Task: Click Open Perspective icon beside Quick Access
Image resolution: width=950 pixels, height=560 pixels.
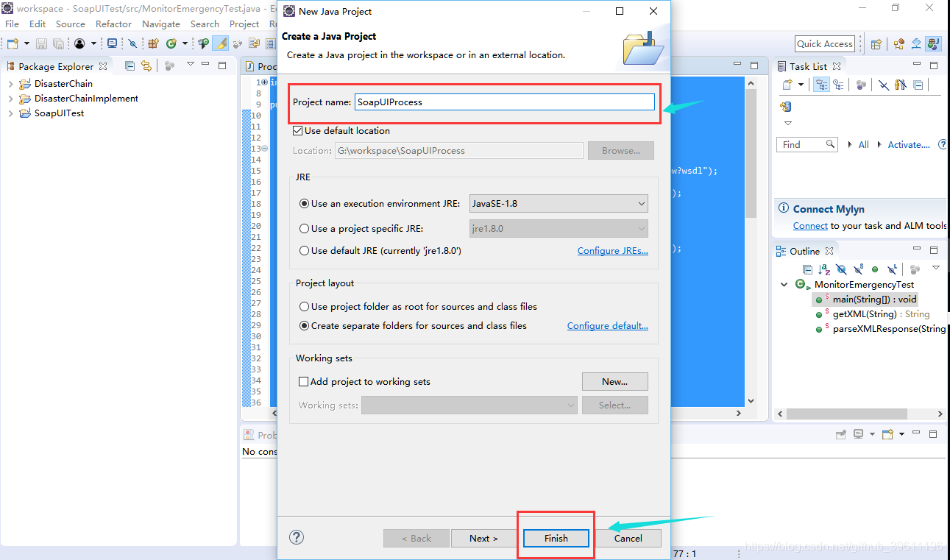Action: (876, 43)
